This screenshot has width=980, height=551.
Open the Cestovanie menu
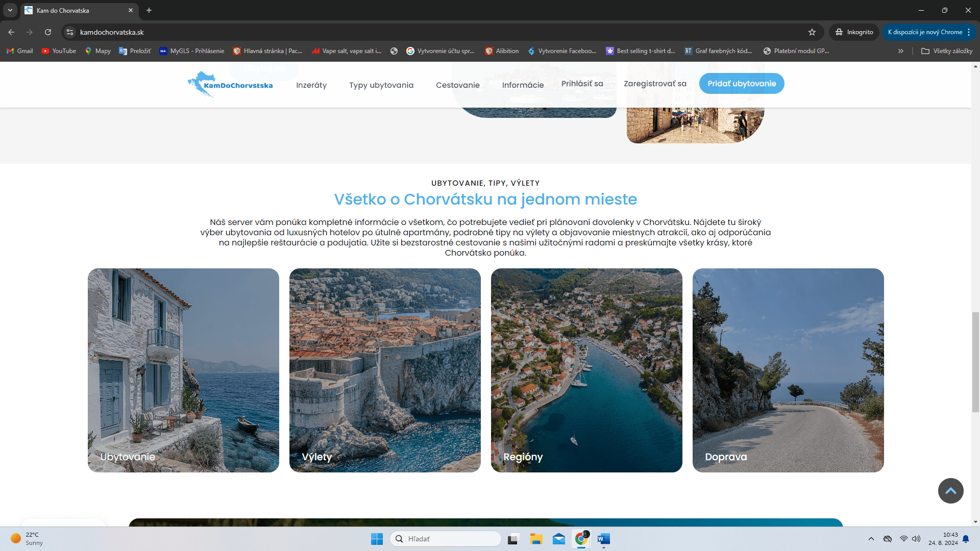tap(458, 85)
